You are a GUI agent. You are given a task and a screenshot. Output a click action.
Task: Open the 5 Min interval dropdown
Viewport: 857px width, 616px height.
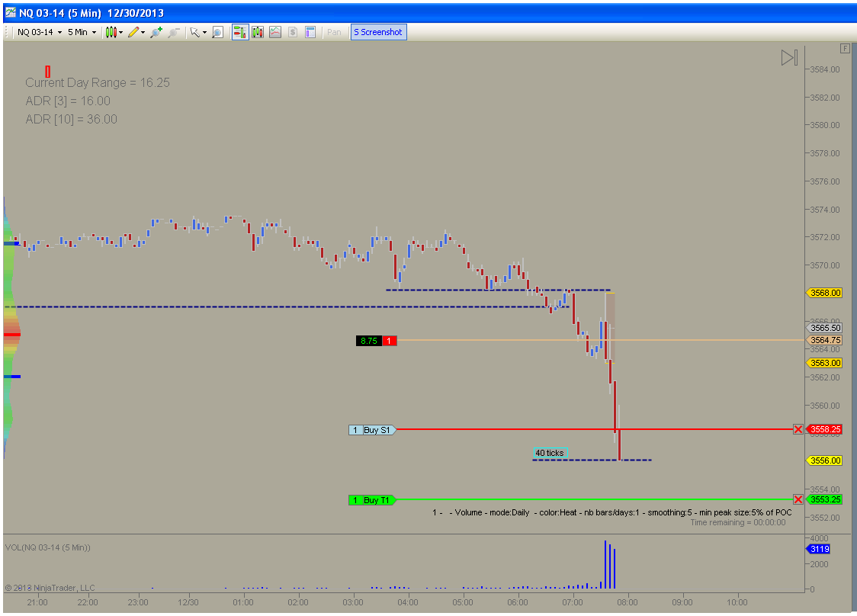click(x=82, y=32)
